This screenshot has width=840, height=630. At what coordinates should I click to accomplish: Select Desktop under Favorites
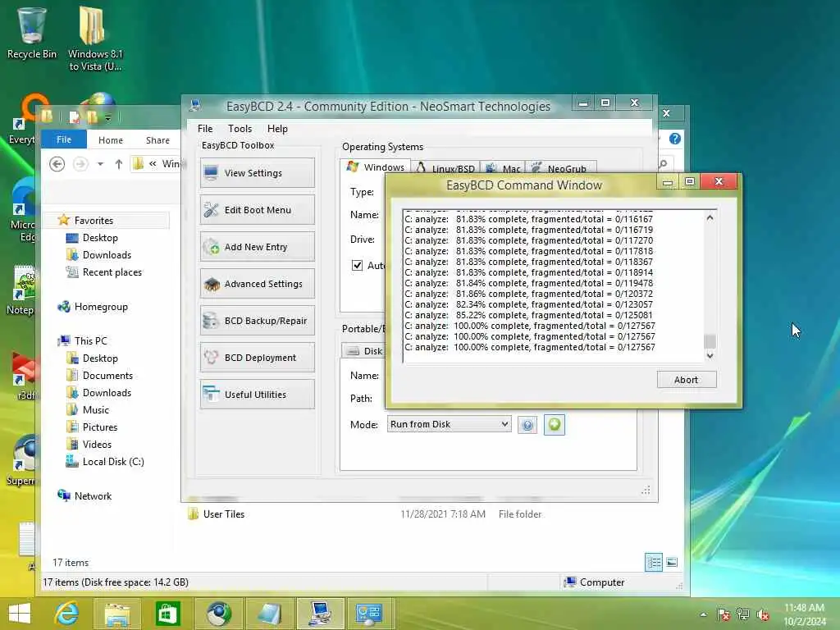point(100,238)
